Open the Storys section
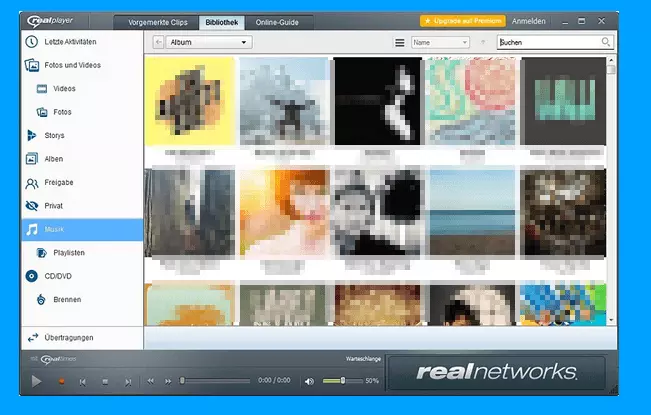 [82, 135]
